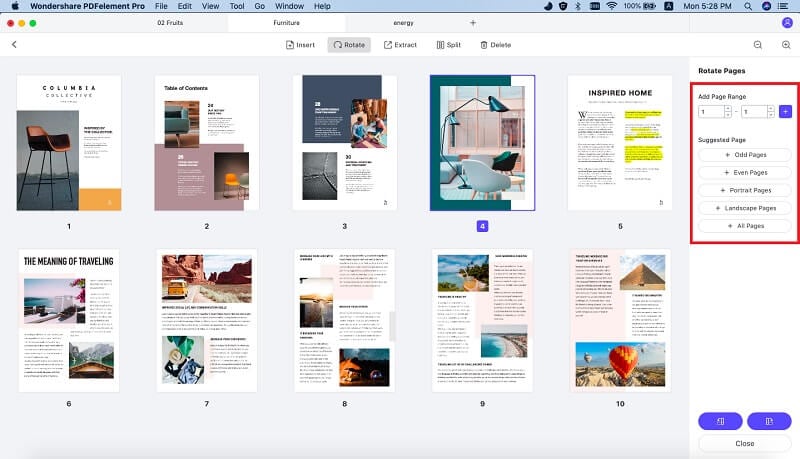Select page 5 Inspired Home thumbnail
The width and height of the screenshot is (800, 459).
[x=620, y=143]
